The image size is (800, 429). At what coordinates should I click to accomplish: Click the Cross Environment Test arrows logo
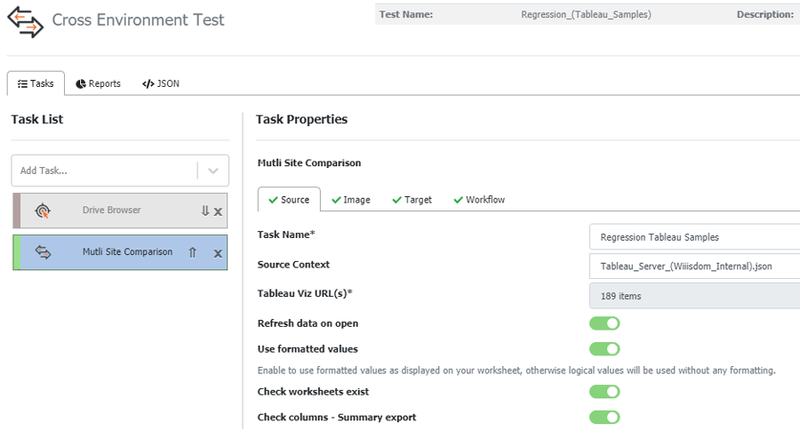click(26, 21)
